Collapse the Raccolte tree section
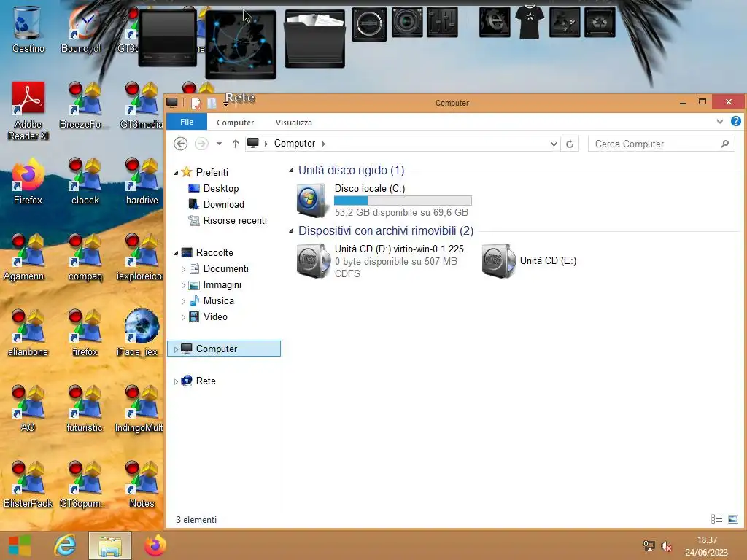The width and height of the screenshot is (747, 560). [x=176, y=253]
